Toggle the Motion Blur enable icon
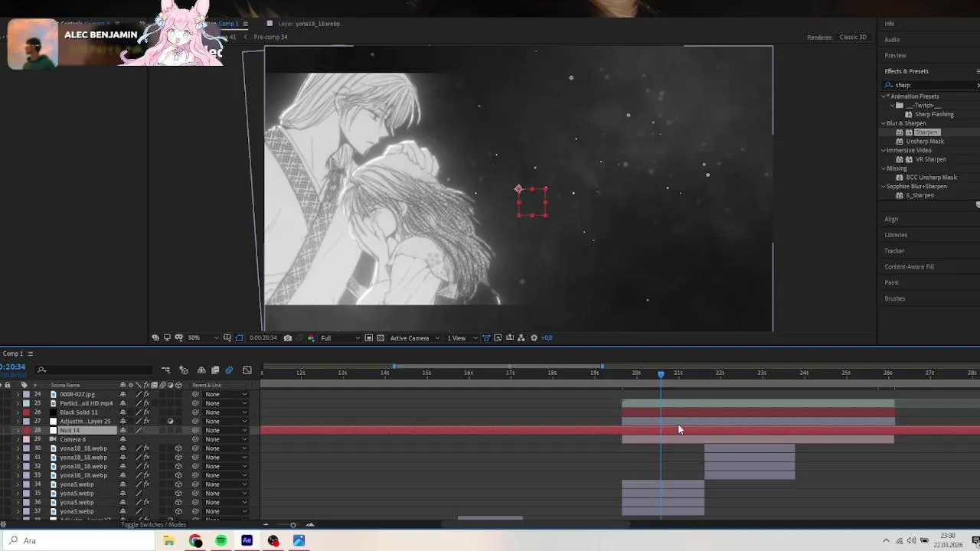This screenshot has height=551, width=980. (229, 370)
